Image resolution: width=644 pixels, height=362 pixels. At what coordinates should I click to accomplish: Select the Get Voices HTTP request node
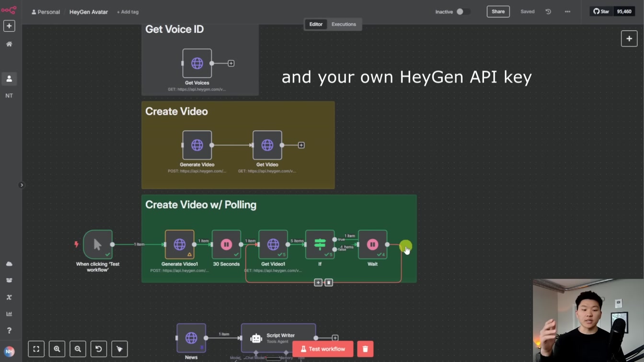click(197, 63)
